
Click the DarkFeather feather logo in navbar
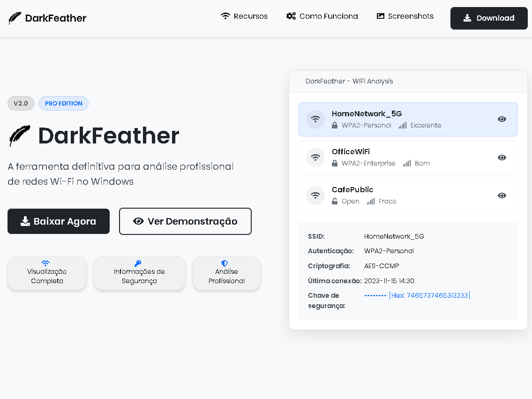(x=15, y=18)
